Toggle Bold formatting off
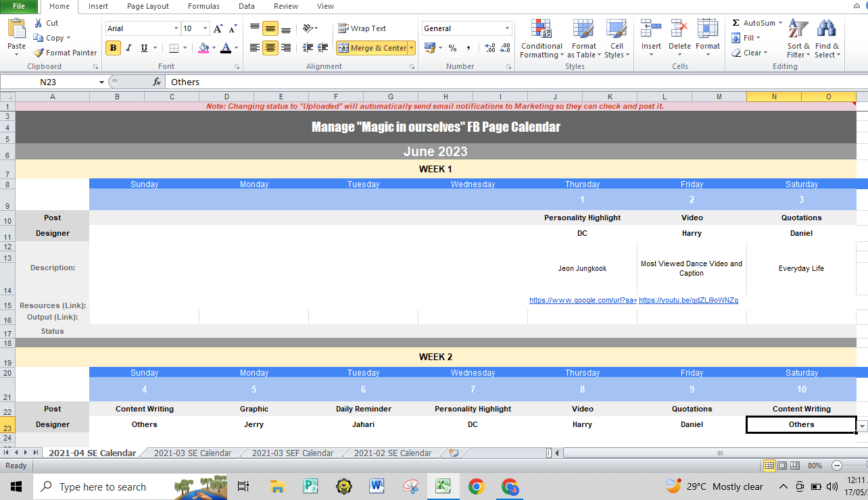 113,48
